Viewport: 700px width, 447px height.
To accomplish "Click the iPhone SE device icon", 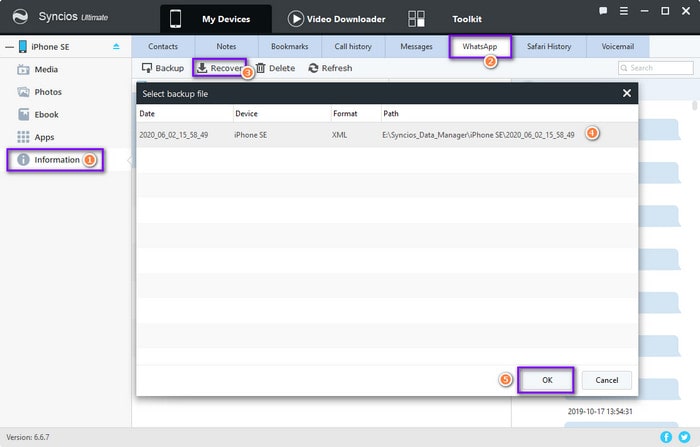I will pyautogui.click(x=22, y=46).
